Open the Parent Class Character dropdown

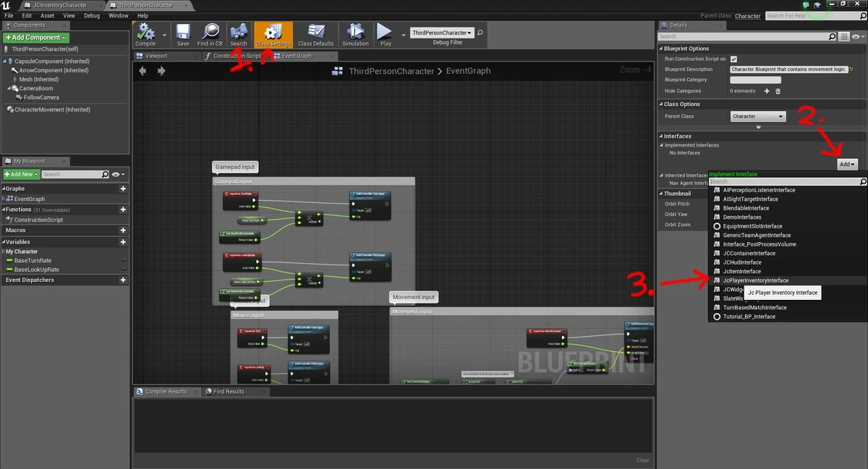click(x=757, y=116)
